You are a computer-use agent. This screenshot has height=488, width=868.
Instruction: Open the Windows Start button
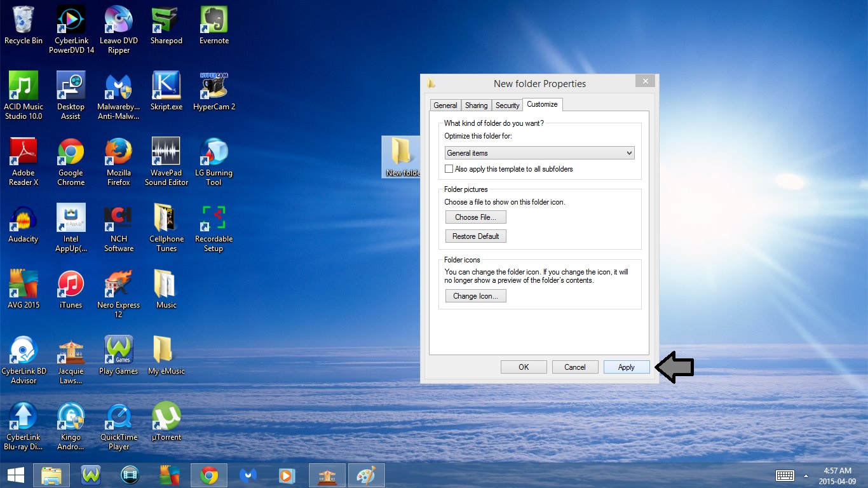pyautogui.click(x=16, y=475)
